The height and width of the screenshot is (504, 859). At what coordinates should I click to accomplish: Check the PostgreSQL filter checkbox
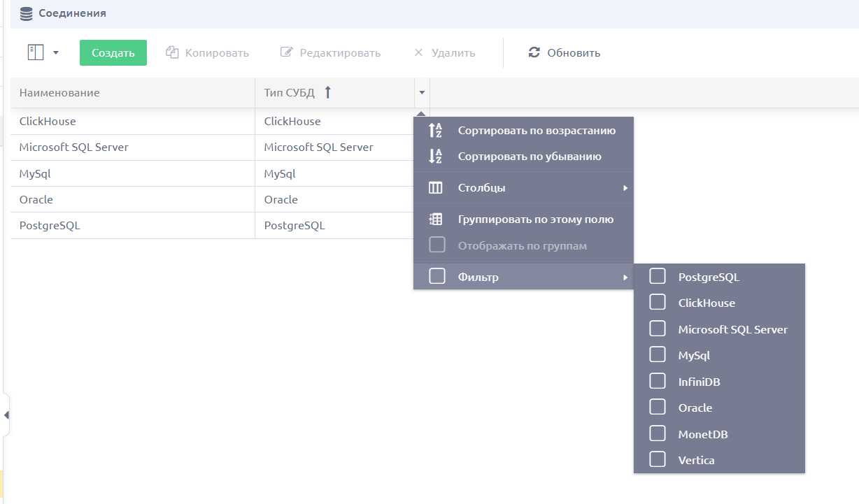(x=658, y=277)
